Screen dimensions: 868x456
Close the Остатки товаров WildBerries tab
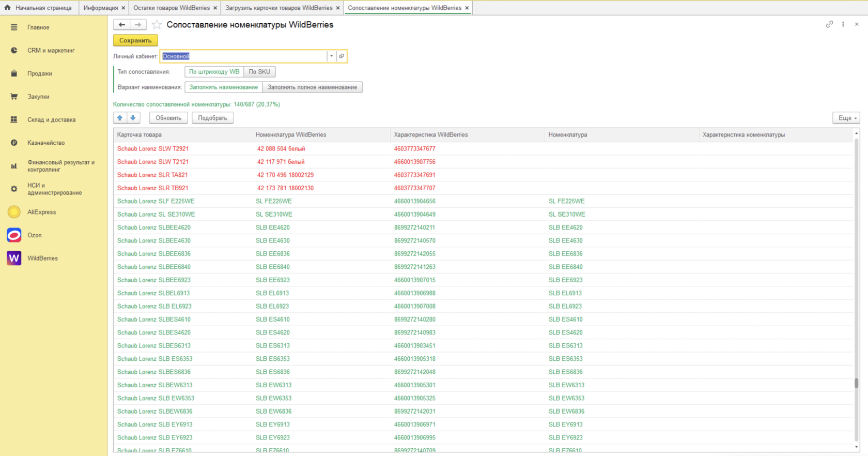[x=215, y=8]
